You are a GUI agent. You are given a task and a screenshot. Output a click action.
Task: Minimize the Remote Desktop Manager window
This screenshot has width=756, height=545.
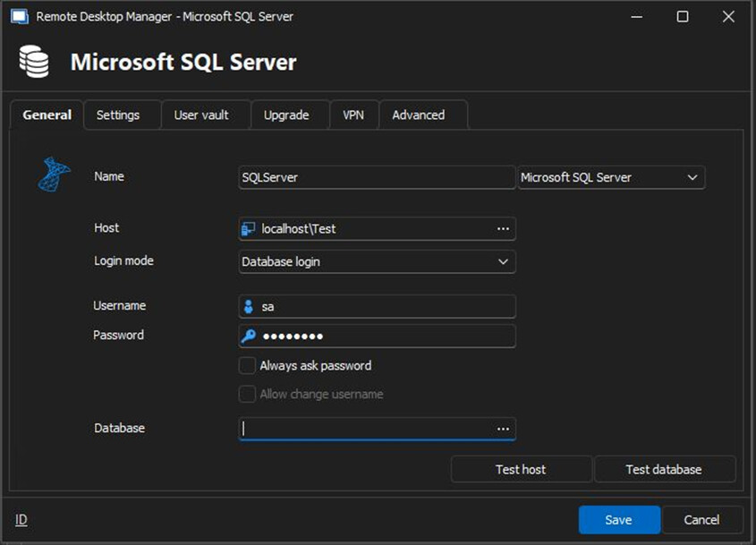(637, 16)
